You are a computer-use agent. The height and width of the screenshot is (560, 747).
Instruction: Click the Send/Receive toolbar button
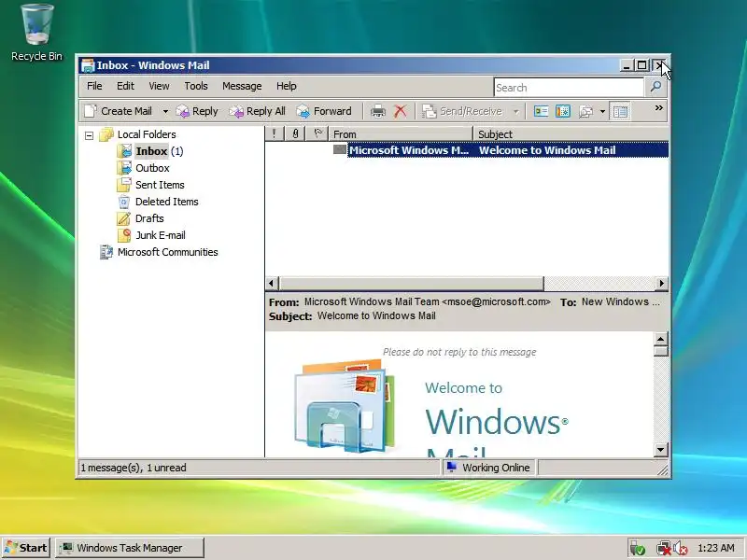coord(462,111)
